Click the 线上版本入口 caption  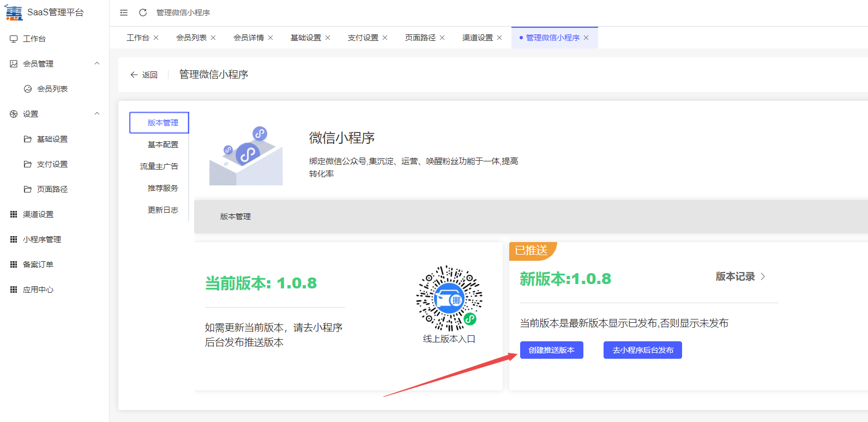tap(449, 339)
